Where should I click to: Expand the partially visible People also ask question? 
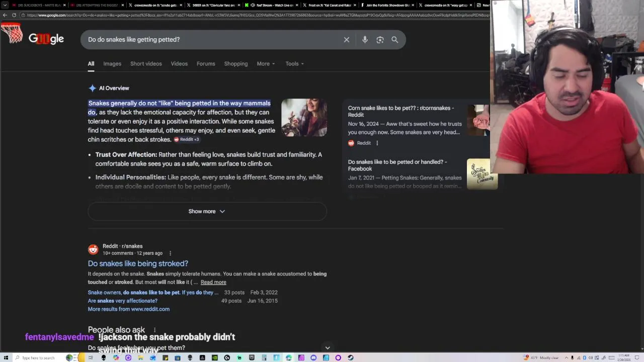pos(207,348)
